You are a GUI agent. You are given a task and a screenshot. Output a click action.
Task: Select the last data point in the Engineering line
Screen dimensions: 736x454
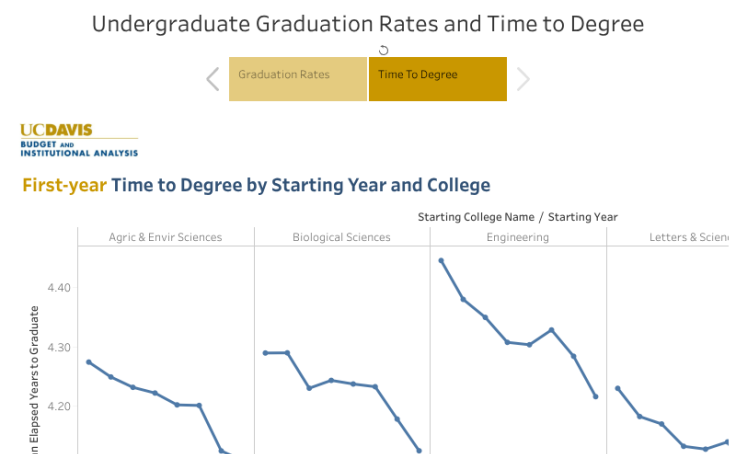[x=596, y=397]
